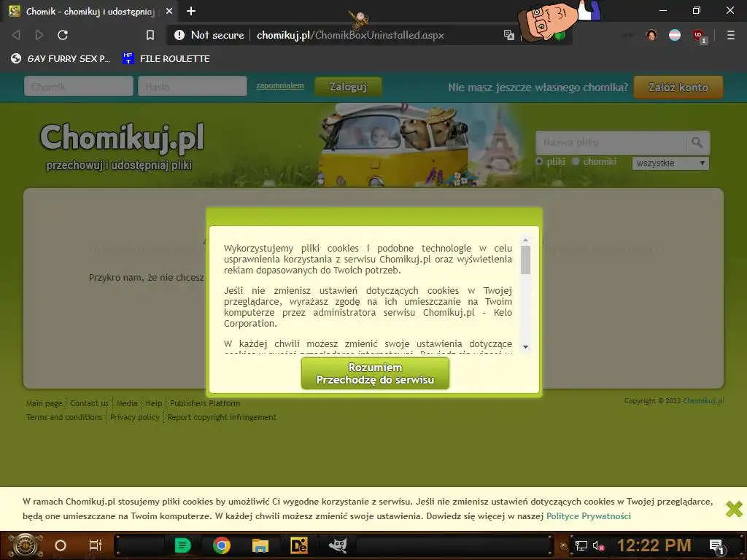Viewport: 747px width, 560px height.
Task: Click the magnifier search icon on Chomikuj
Action: [x=697, y=142]
